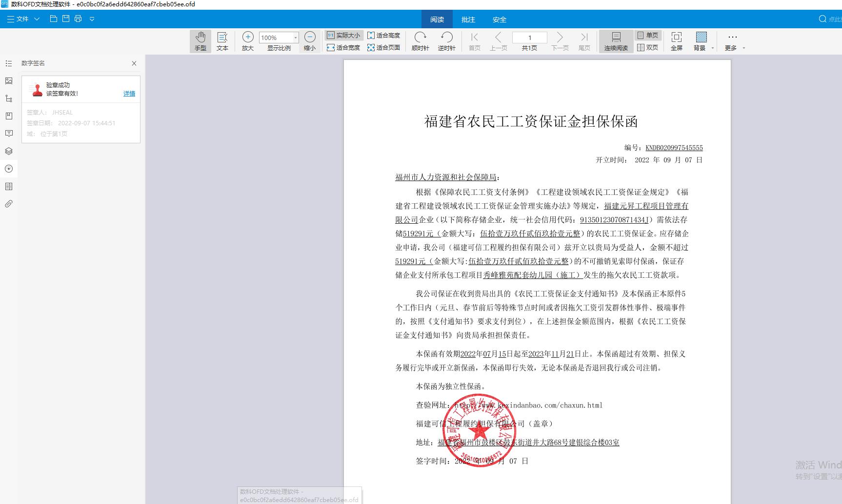The width and height of the screenshot is (842, 504).
Task: Click the save icon in title toolbar
Action: click(66, 19)
